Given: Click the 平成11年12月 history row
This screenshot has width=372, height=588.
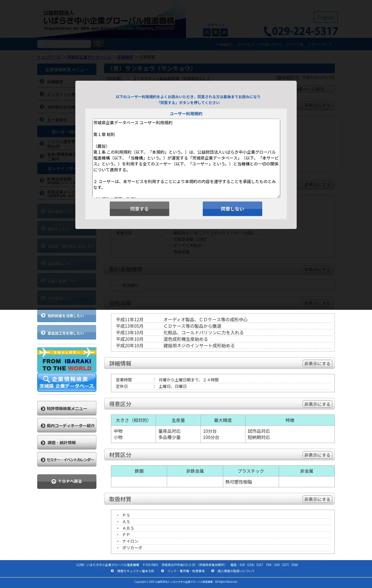Looking at the screenshot, I should click(x=224, y=319).
